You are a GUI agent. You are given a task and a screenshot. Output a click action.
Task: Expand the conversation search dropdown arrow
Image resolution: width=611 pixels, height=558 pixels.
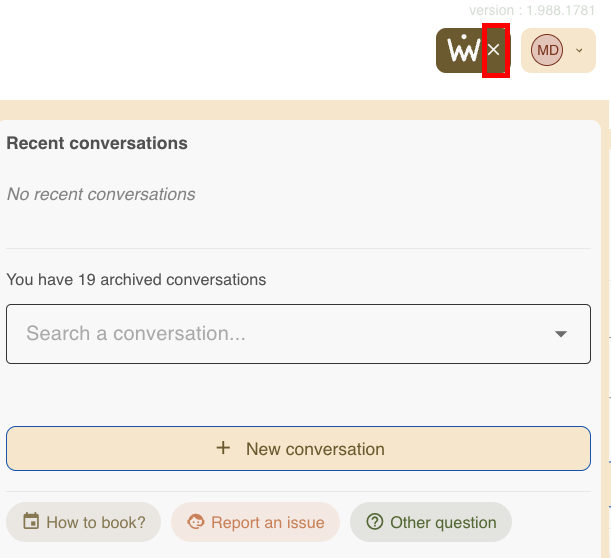point(561,334)
